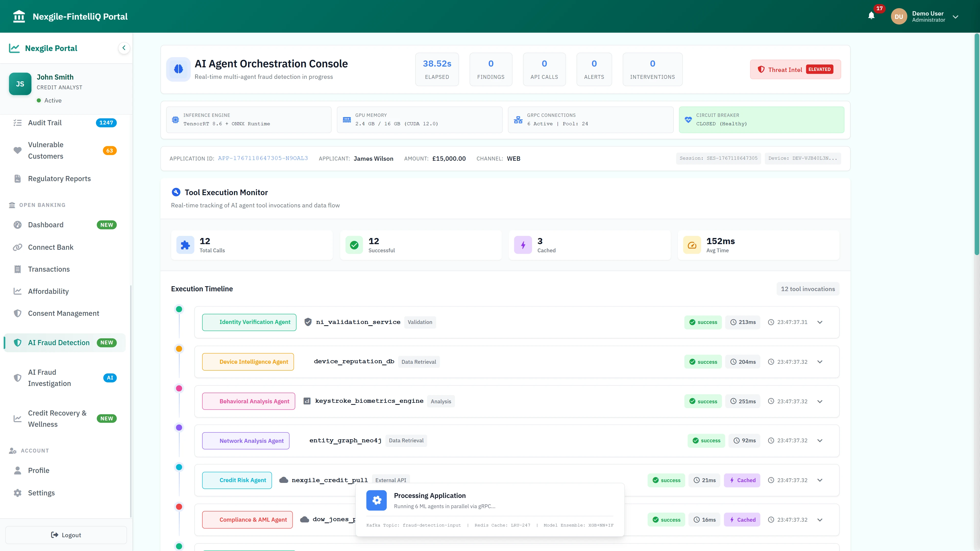Open the AI Fraud Investigation page
980x551 pixels.
(50, 378)
